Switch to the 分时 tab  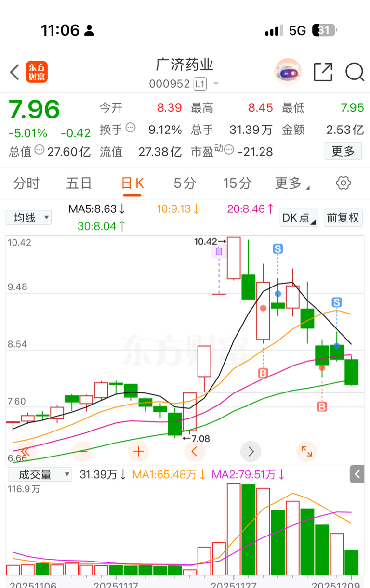click(26, 183)
